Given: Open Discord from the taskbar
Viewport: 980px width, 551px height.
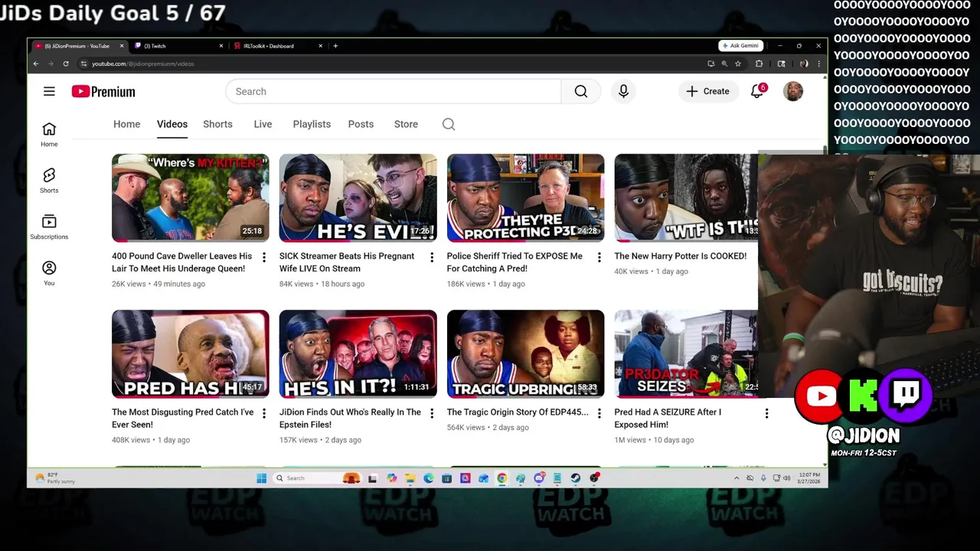Looking at the screenshot, I should click(x=539, y=478).
